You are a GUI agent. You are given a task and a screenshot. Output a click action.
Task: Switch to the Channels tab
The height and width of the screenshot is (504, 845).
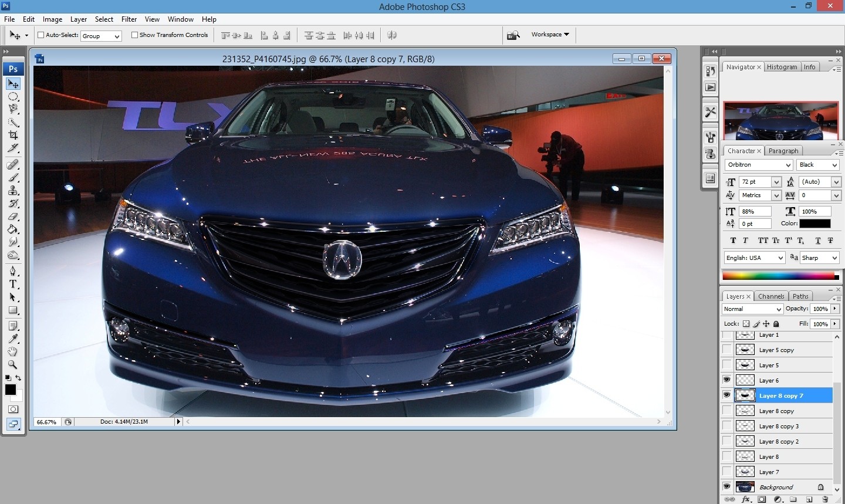pos(771,296)
